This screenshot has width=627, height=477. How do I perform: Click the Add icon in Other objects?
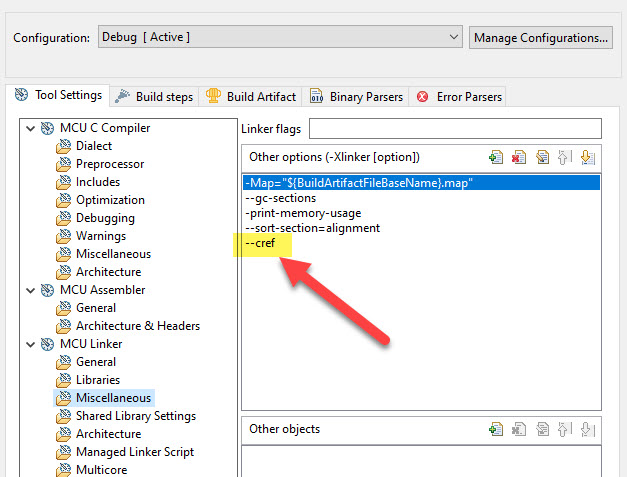click(x=495, y=429)
